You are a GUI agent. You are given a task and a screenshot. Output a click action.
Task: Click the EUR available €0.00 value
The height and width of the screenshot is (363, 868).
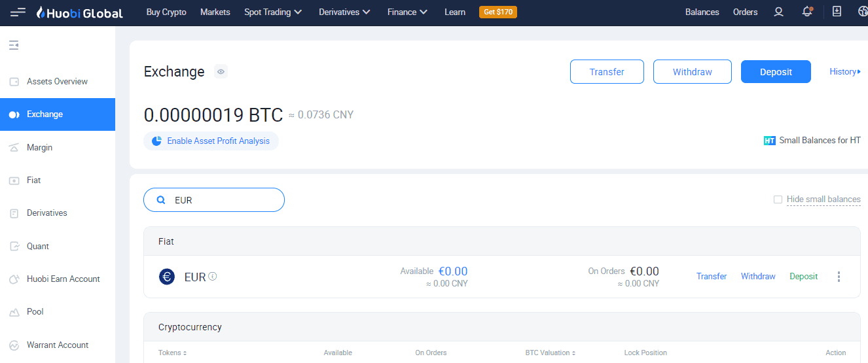pos(453,271)
